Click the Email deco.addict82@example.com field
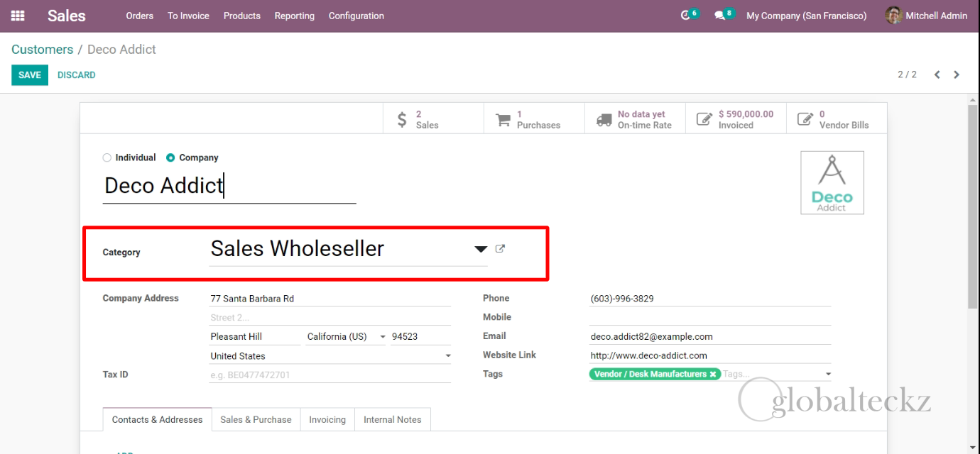 click(x=710, y=337)
